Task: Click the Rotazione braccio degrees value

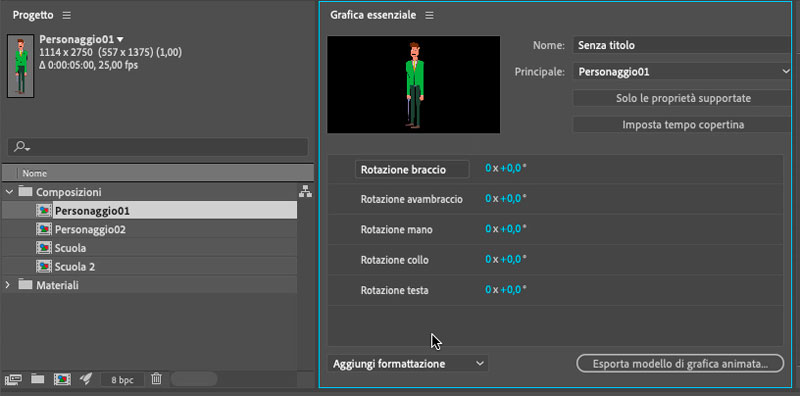Action: 511,168
